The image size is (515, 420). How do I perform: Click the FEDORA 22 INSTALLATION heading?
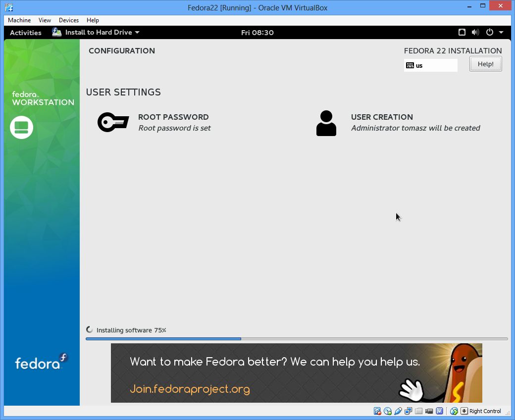tap(453, 50)
